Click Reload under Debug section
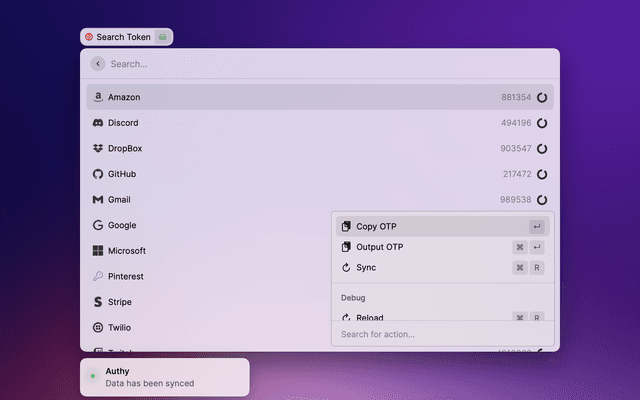640x400 pixels. [x=369, y=317]
